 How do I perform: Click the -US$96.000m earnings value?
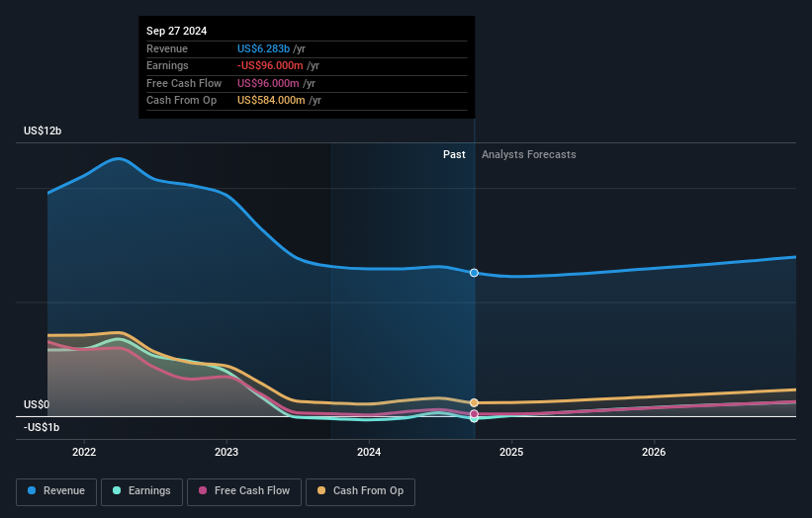pos(270,65)
